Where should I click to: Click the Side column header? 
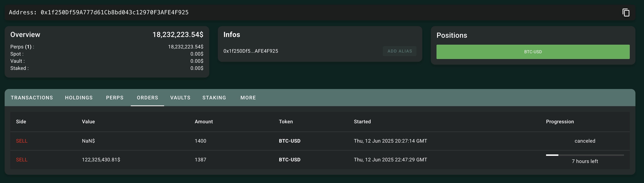(x=21, y=122)
